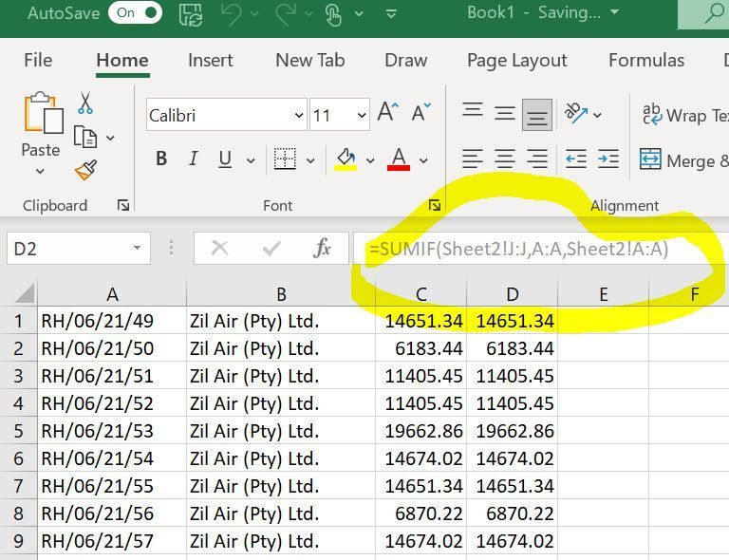Click Align Right icon
The height and width of the screenshot is (560, 729).
point(537,159)
